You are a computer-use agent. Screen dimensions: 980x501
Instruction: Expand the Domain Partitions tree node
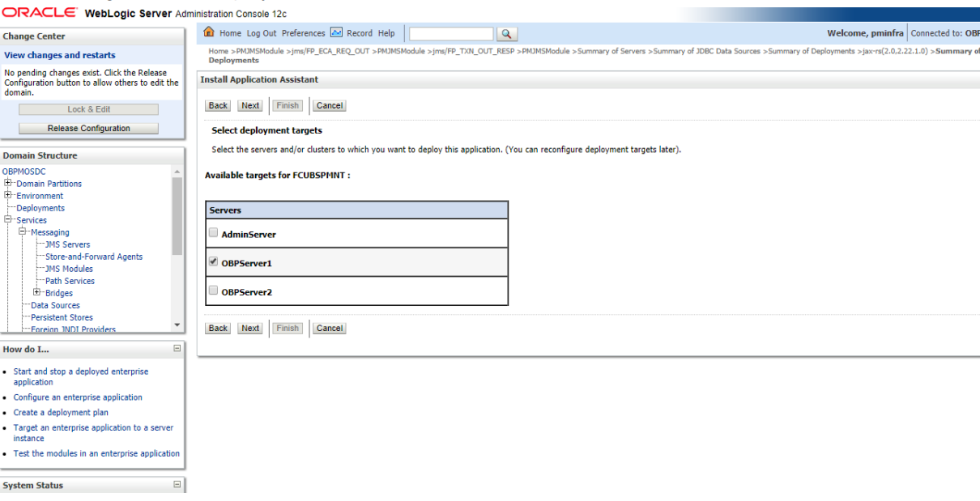[x=8, y=183]
